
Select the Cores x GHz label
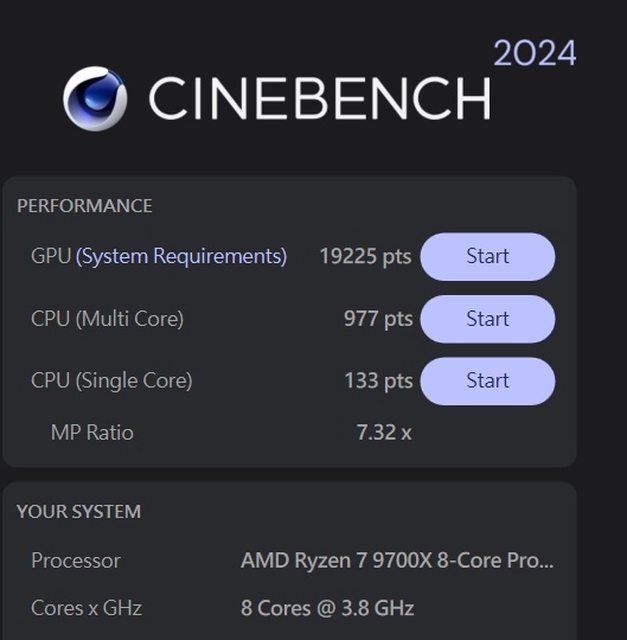tap(87, 608)
